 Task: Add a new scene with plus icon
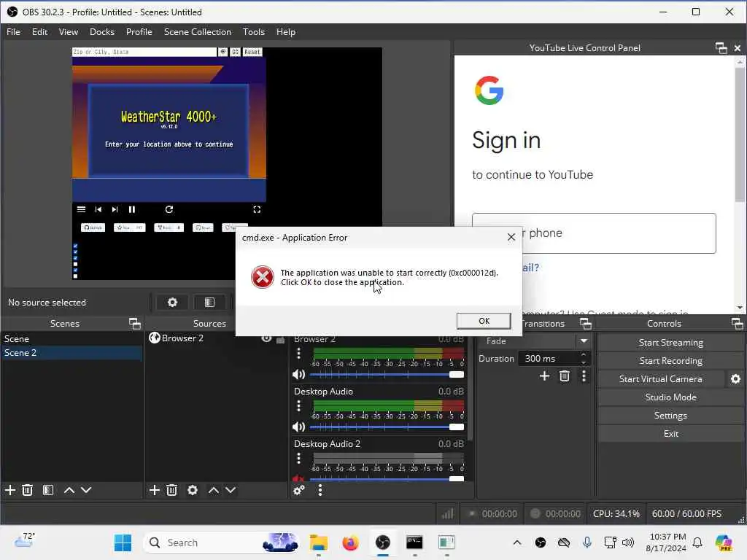pyautogui.click(x=10, y=490)
